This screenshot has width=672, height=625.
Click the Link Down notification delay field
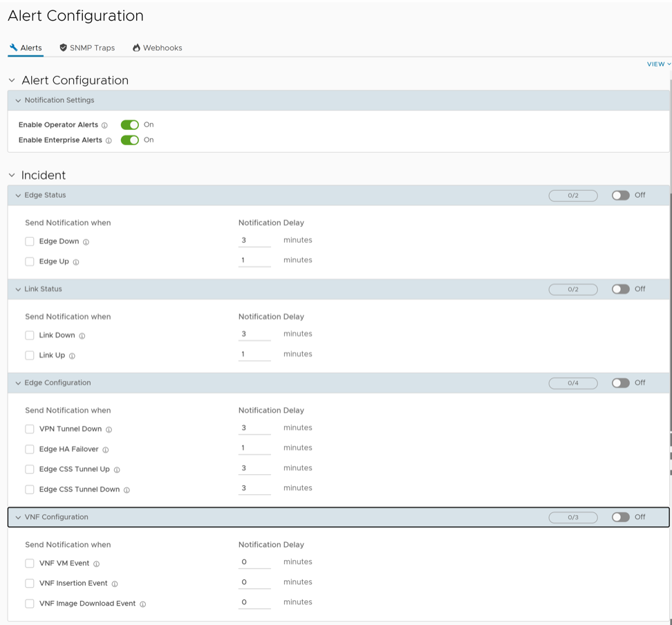pos(254,335)
